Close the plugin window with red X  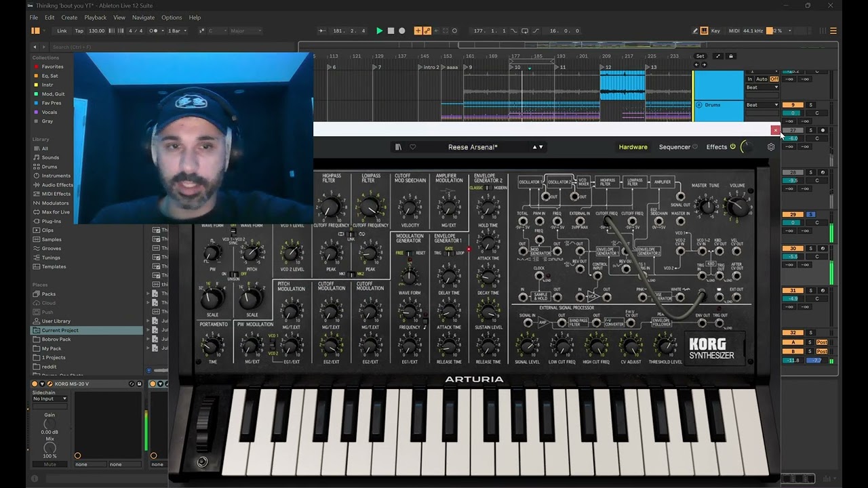click(x=775, y=130)
